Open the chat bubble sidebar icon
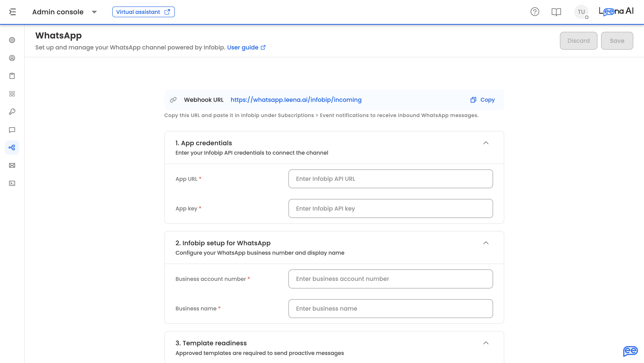This screenshot has width=644, height=363. click(12, 130)
